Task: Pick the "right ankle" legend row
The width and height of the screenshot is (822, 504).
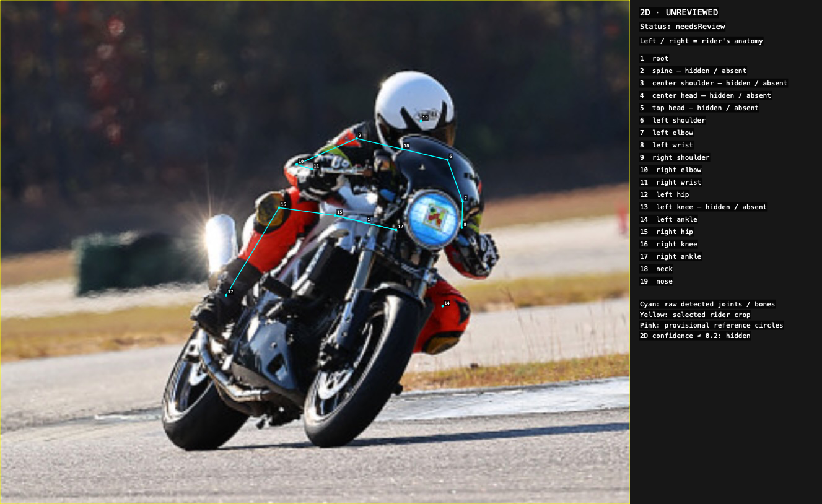Action: pyautogui.click(x=671, y=256)
